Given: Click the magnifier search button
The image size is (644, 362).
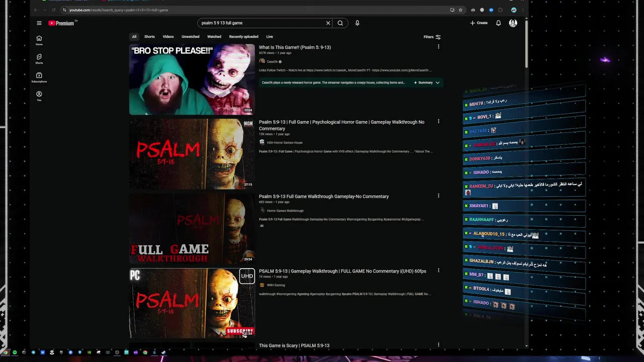Looking at the screenshot, I should tap(340, 23).
